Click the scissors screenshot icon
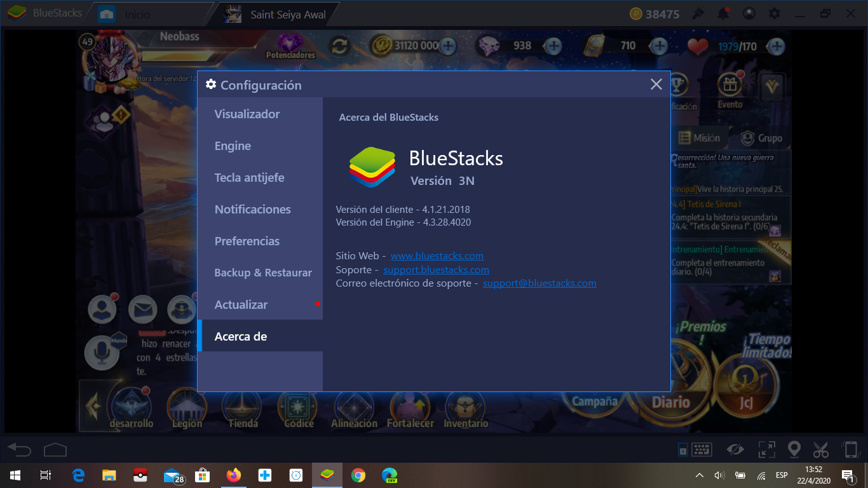Image resolution: width=868 pixels, height=488 pixels. point(821,450)
